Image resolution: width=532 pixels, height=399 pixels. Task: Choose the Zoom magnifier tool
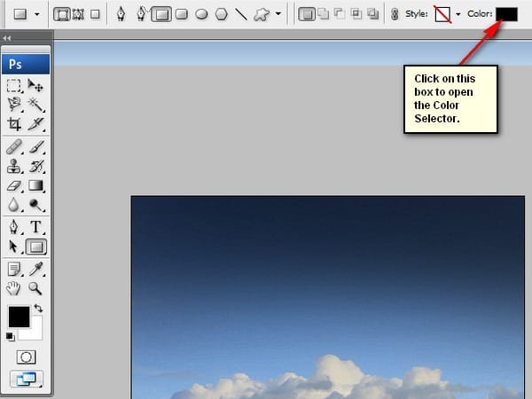coord(35,288)
